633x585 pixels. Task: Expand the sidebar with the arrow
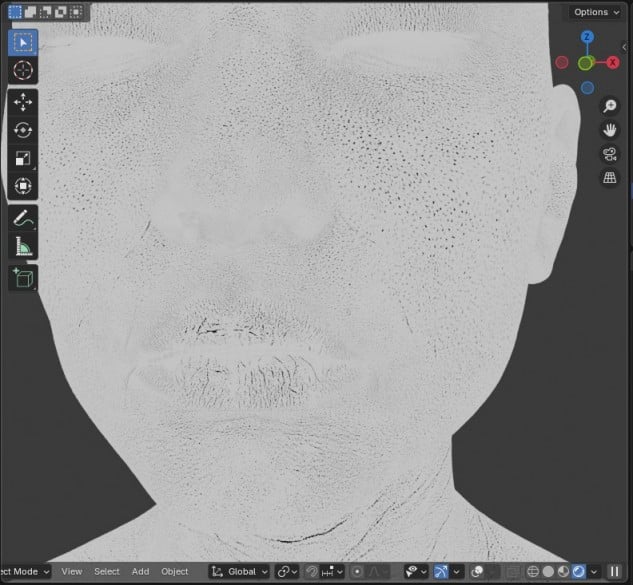625,47
